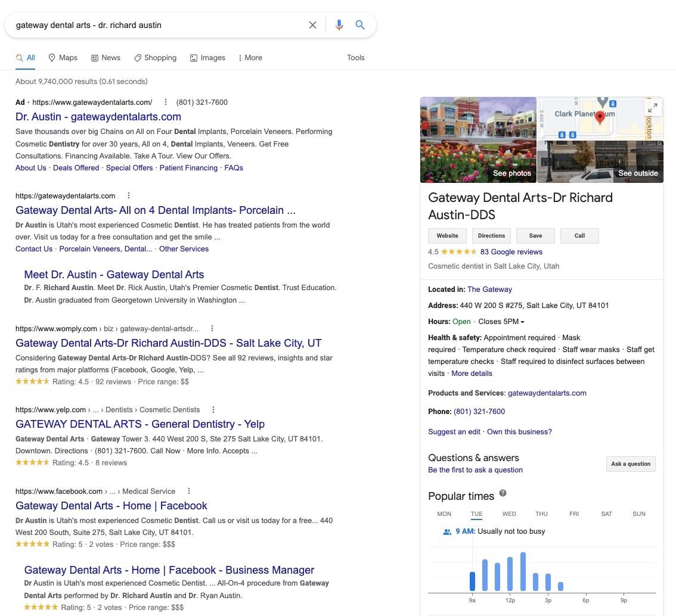Screen dimensions: 676x616
Task: Open The Gateway location link
Action: point(490,290)
